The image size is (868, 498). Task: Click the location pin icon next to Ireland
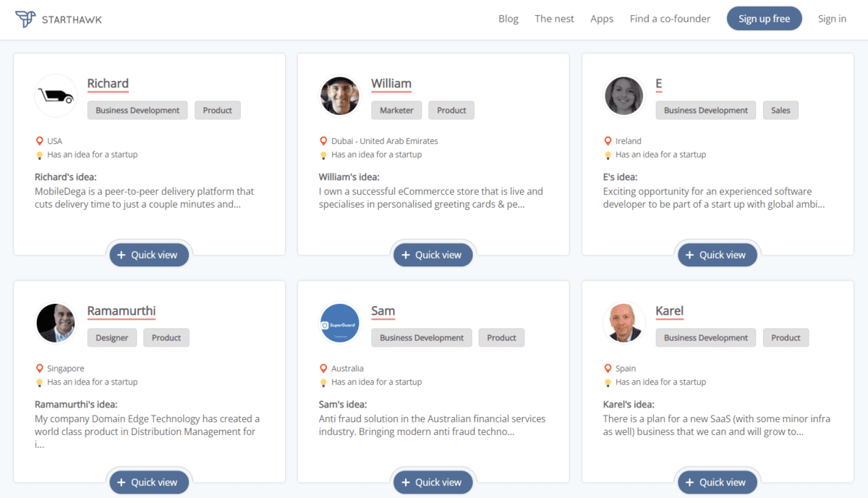[x=608, y=140]
